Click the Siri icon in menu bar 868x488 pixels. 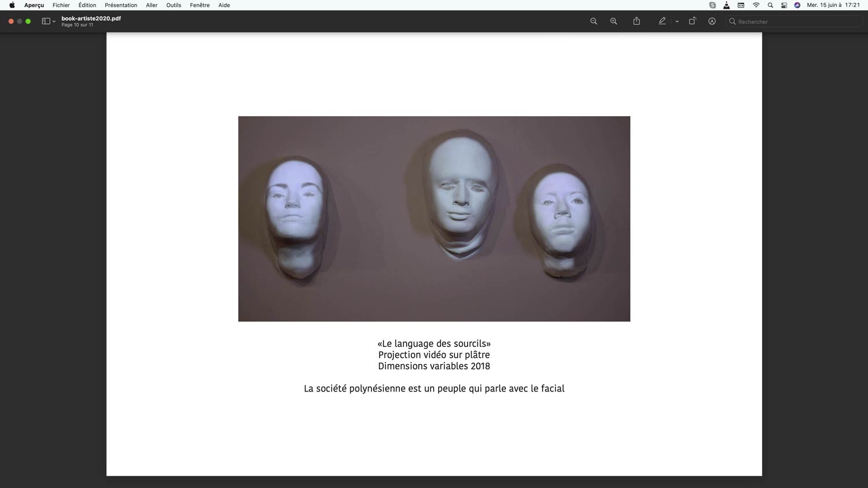(x=797, y=5)
